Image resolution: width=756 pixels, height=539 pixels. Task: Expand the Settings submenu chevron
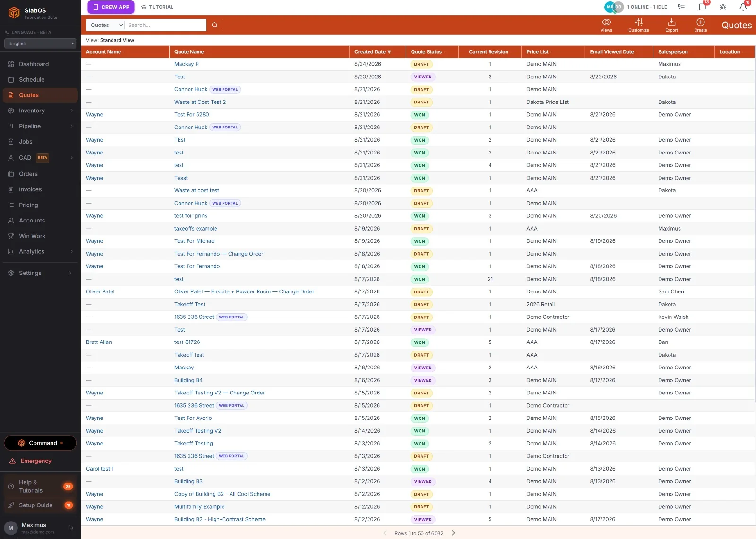click(x=70, y=273)
